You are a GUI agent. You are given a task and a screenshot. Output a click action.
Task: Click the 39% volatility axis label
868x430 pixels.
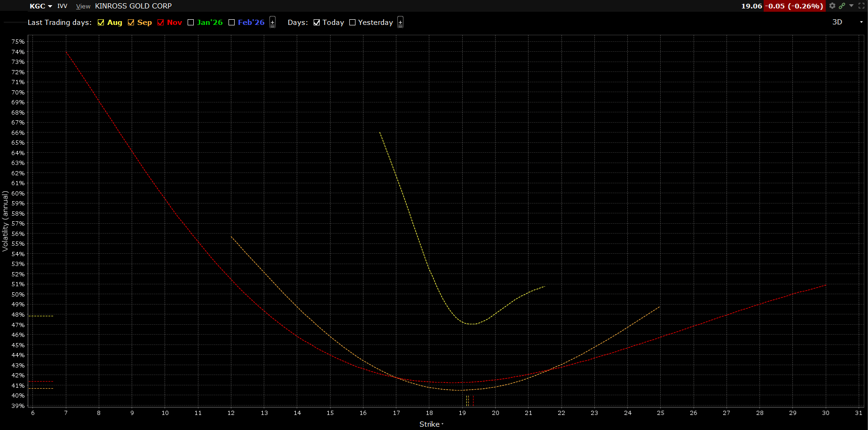tap(18, 406)
